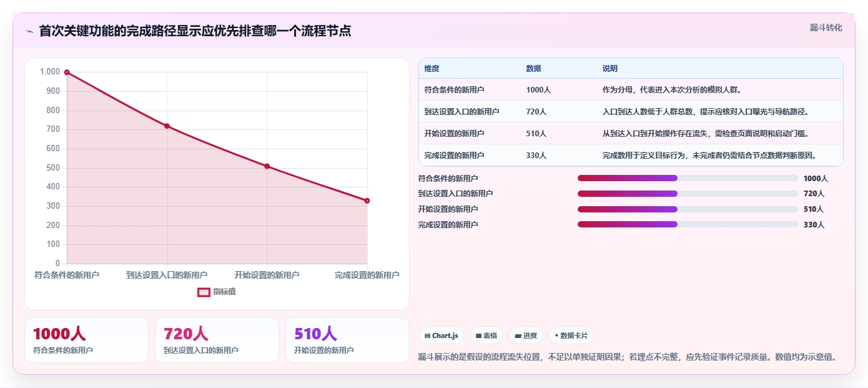Click the 1000人 data card
868x388 pixels.
click(x=86, y=340)
